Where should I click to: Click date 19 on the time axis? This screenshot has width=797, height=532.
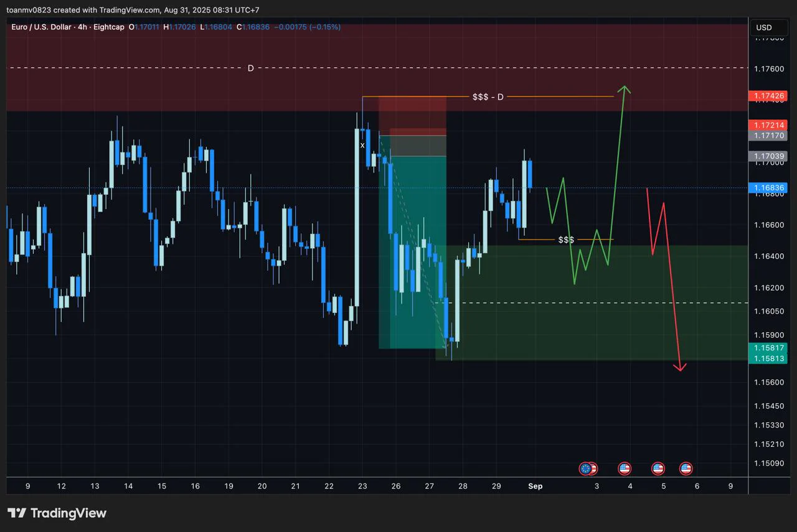pos(229,486)
